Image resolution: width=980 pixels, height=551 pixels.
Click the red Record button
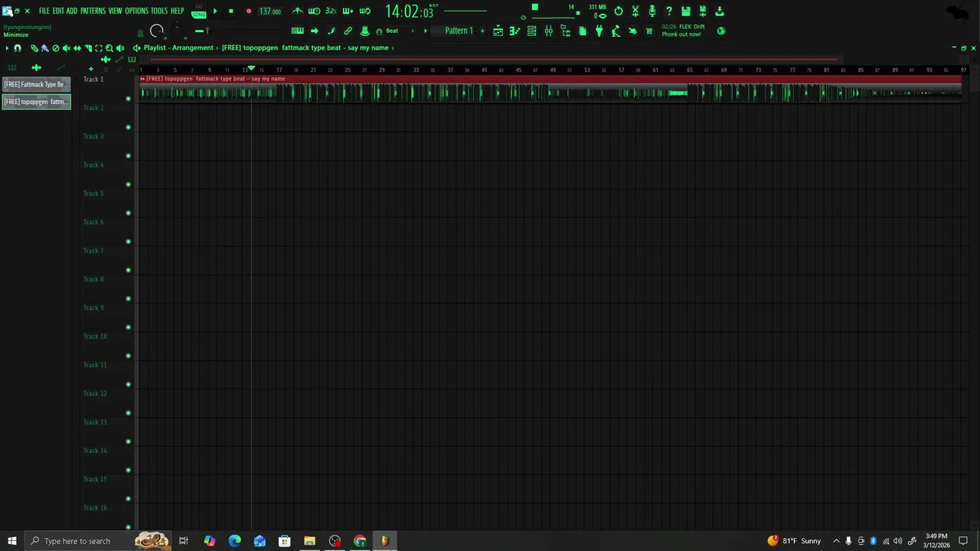point(248,11)
